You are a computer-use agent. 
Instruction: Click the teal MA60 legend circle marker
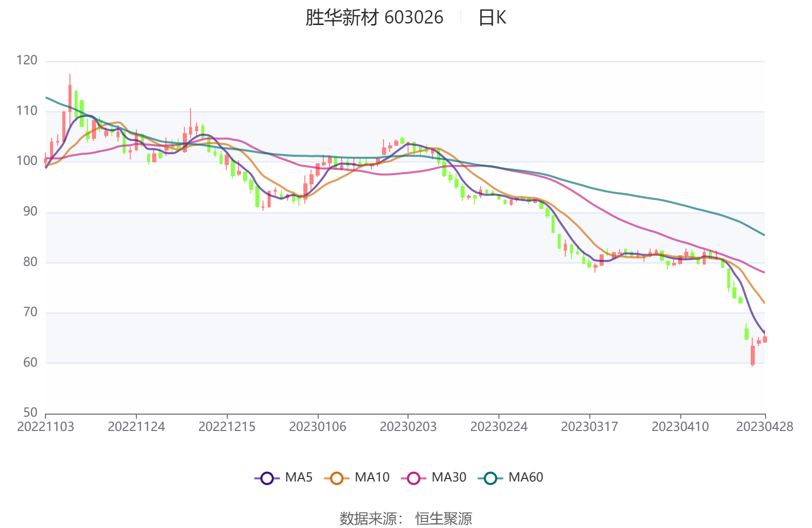(490, 478)
